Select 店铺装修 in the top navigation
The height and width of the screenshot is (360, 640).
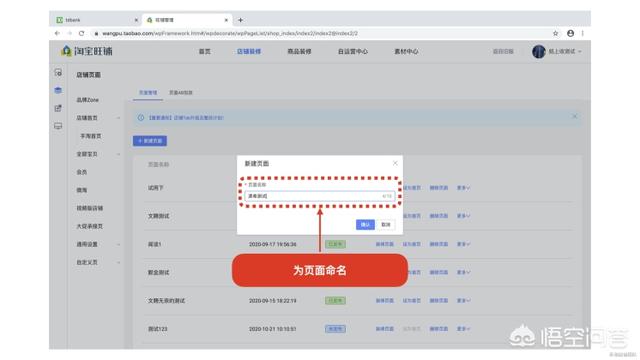(x=249, y=51)
